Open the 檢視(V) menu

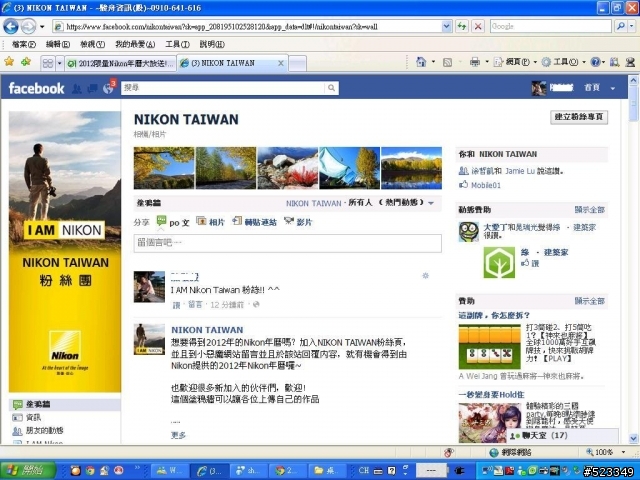coord(93,44)
